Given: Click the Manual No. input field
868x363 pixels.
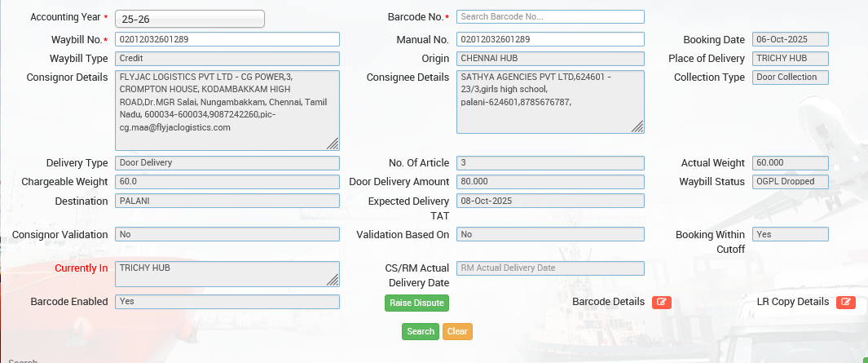Looking at the screenshot, I should (550, 39).
